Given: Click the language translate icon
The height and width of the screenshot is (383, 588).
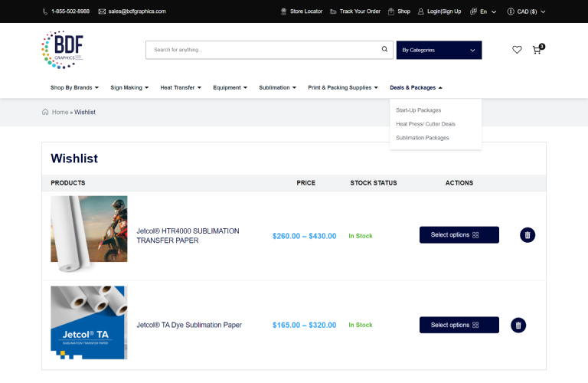Looking at the screenshot, I should [473, 11].
